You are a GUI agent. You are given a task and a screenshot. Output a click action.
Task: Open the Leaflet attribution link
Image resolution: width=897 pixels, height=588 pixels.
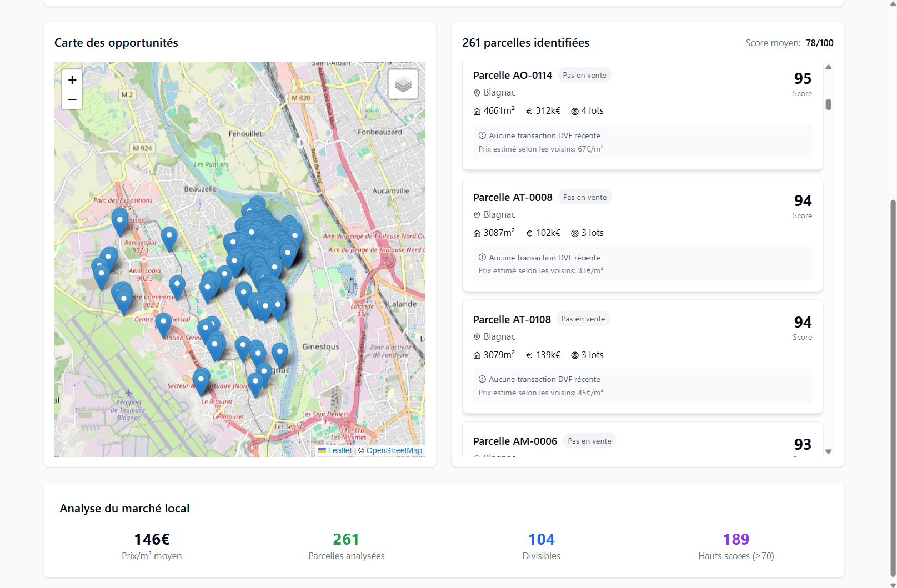coord(339,450)
